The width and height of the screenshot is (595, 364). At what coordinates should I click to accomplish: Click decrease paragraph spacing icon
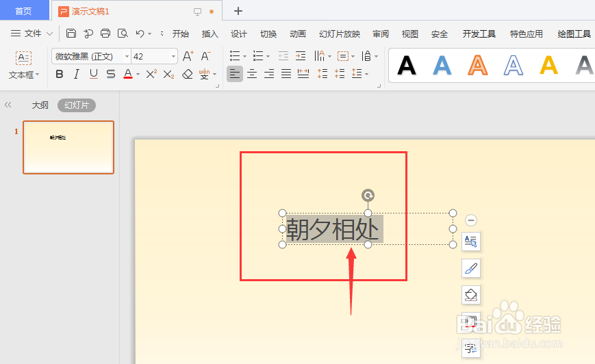click(x=340, y=74)
